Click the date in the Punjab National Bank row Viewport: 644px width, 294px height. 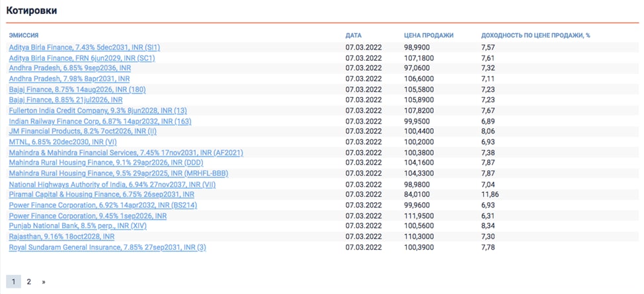click(x=364, y=226)
